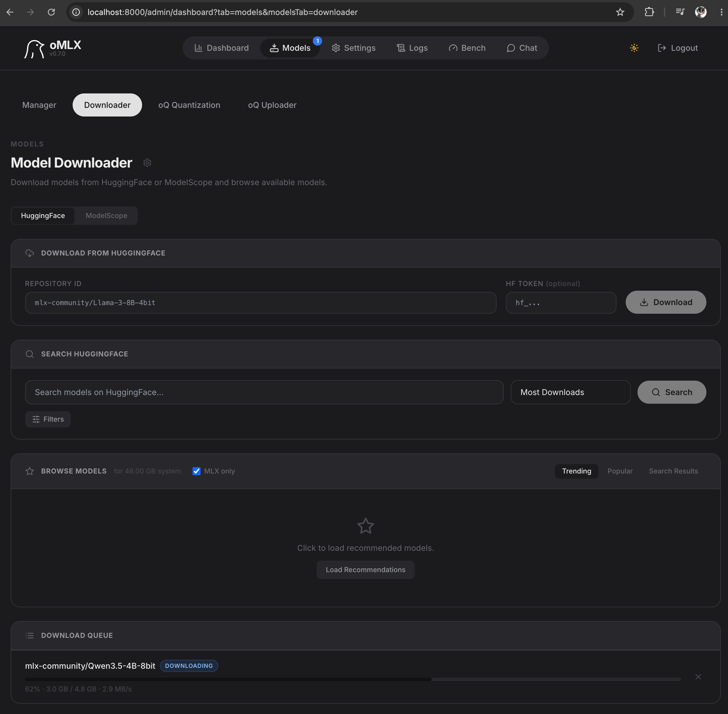The width and height of the screenshot is (728, 714).
Task: Open the Chrome profile avatar
Action: [x=701, y=12]
